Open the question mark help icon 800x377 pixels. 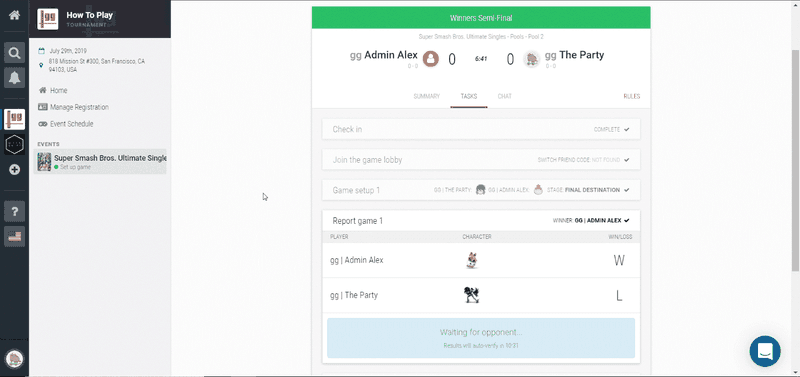click(14, 211)
